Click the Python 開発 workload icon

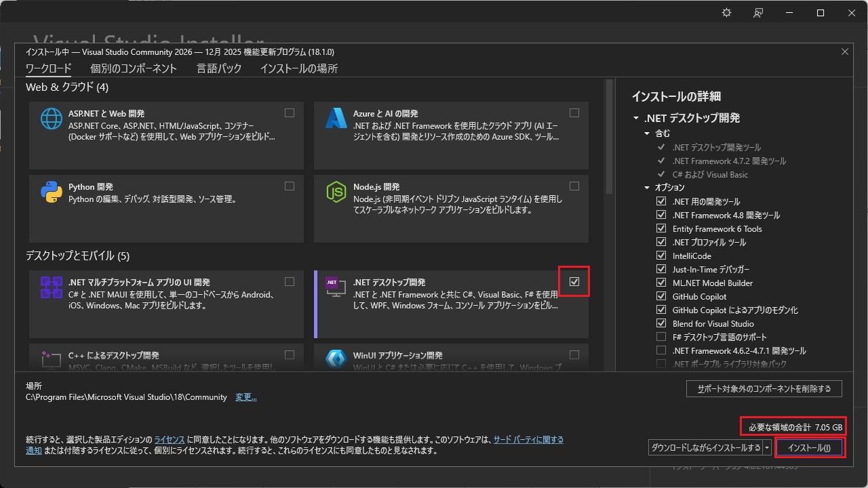pyautogui.click(x=52, y=192)
